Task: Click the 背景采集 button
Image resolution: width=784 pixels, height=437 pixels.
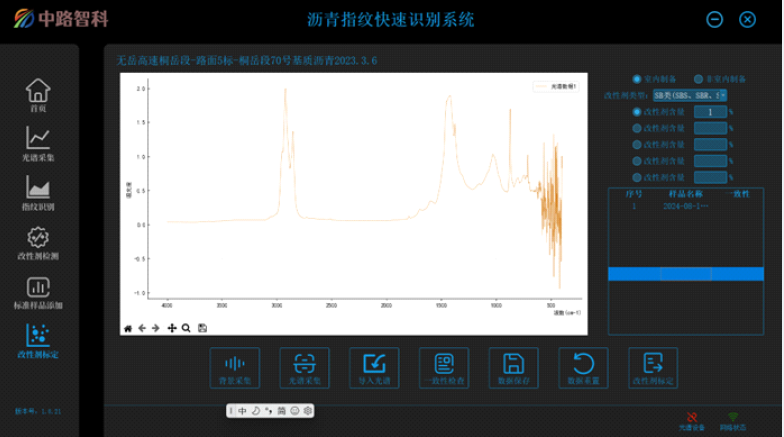Action: click(236, 367)
